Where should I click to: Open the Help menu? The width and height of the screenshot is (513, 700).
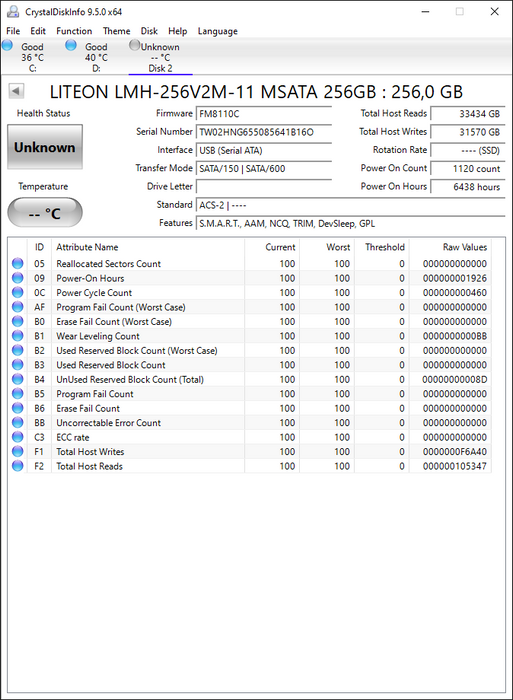point(177,31)
